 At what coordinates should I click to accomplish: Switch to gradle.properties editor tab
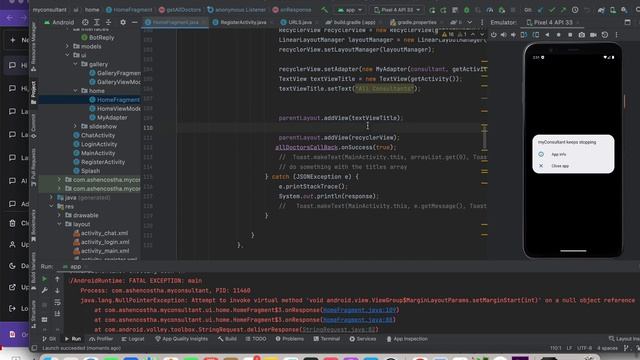[416, 22]
